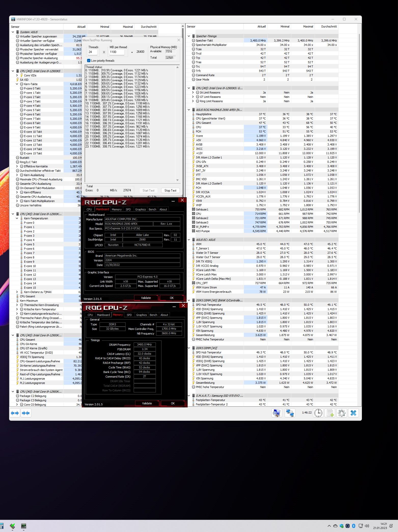398x532 pixels.
Task: Close sensors with blue X icon
Action: tap(353, 413)
